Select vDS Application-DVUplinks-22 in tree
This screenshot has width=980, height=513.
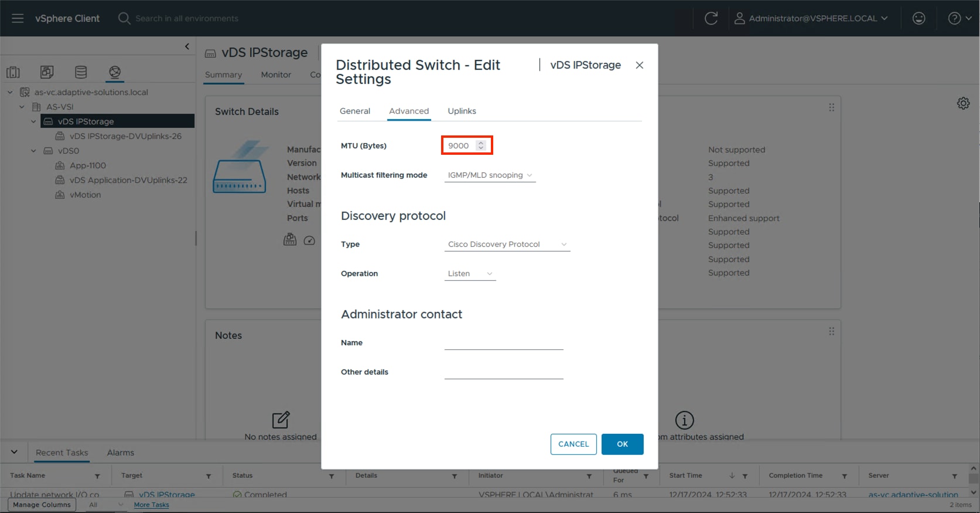tap(128, 180)
